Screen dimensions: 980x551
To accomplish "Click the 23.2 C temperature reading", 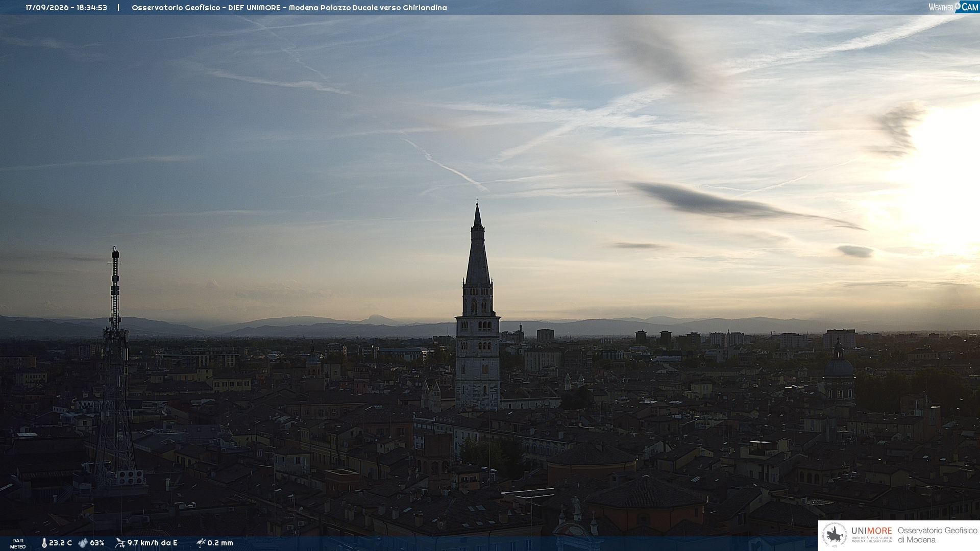I will 60,543.
